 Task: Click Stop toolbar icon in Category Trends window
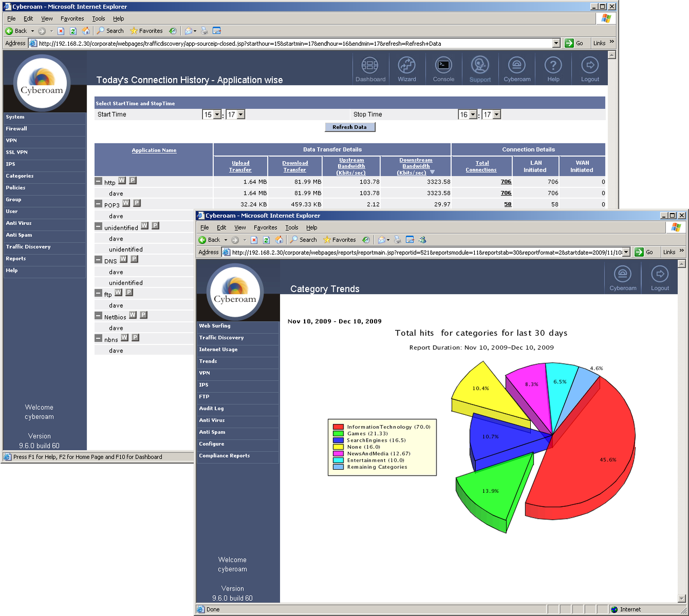click(x=254, y=240)
